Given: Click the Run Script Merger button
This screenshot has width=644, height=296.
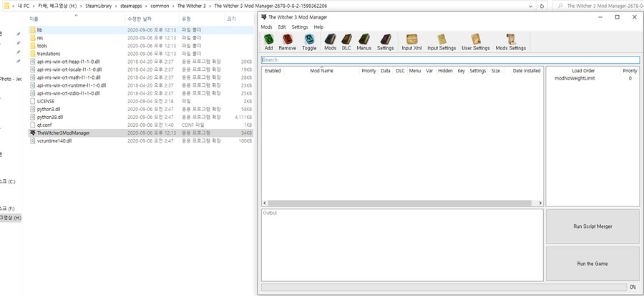Looking at the screenshot, I should tap(592, 226).
